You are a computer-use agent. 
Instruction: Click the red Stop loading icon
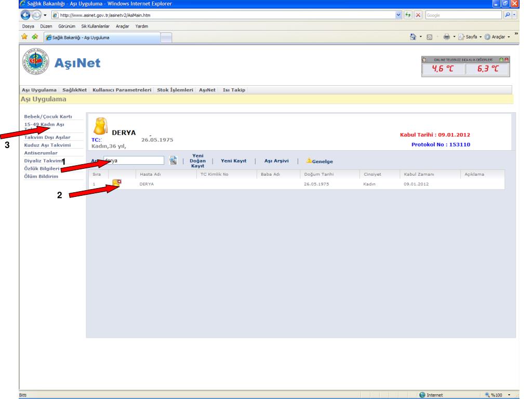[x=418, y=15]
